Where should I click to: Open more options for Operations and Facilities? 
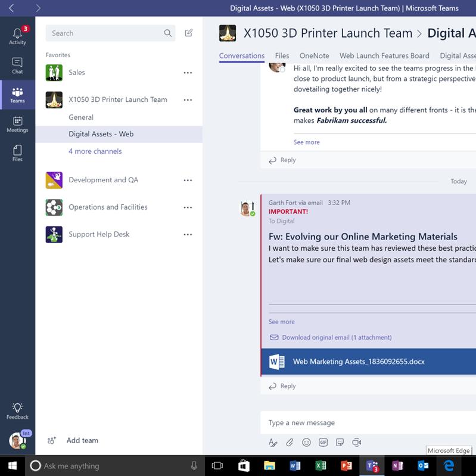(x=188, y=207)
